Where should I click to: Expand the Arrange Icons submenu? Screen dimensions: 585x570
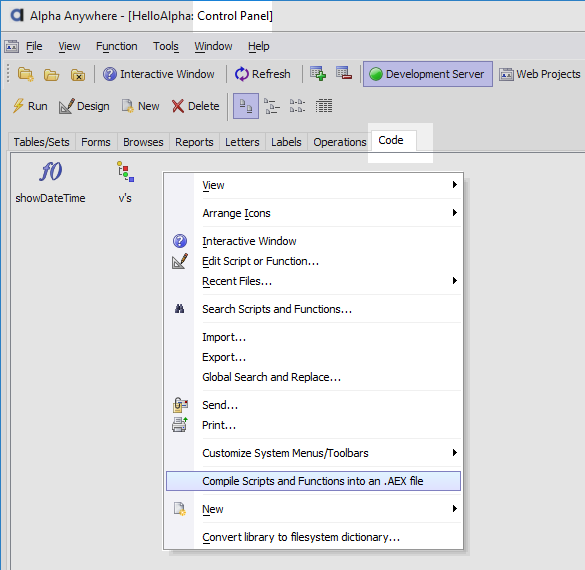(313, 213)
